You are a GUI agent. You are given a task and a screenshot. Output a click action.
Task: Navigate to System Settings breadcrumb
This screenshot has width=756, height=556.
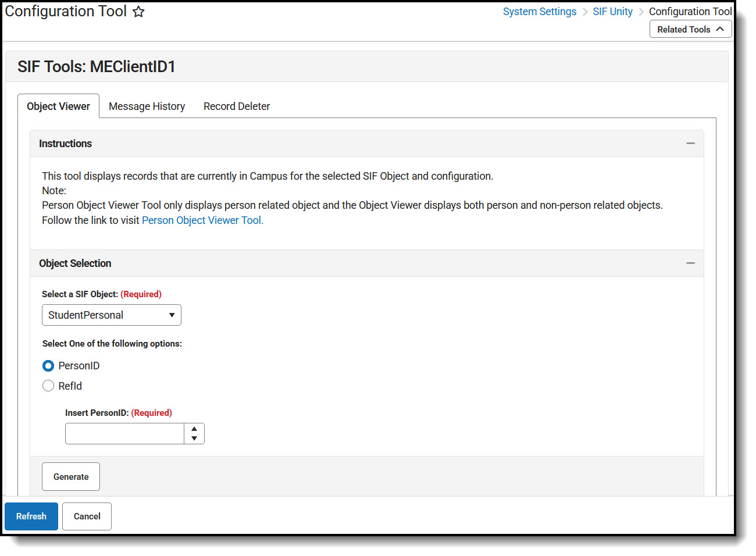539,11
